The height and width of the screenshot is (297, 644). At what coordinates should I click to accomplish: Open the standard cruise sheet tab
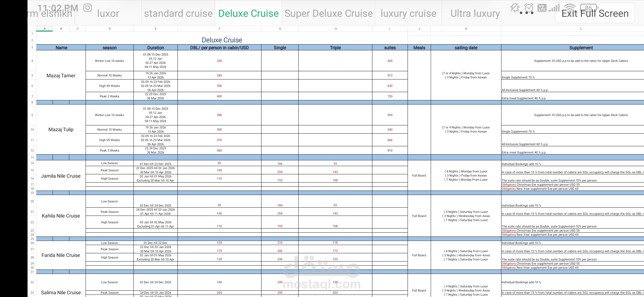point(178,13)
